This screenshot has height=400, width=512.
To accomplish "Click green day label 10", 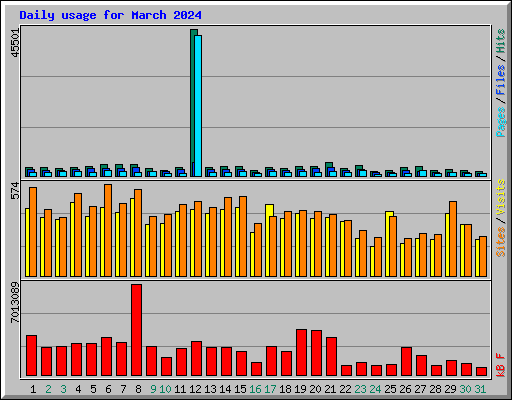I will tap(165, 389).
